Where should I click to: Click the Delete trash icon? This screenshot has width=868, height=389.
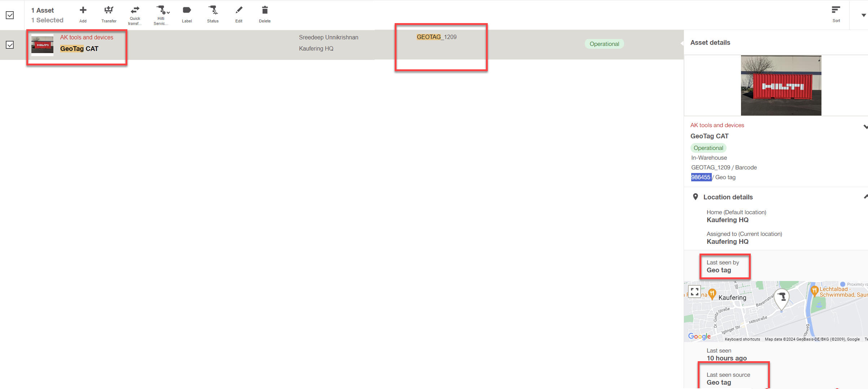(265, 11)
